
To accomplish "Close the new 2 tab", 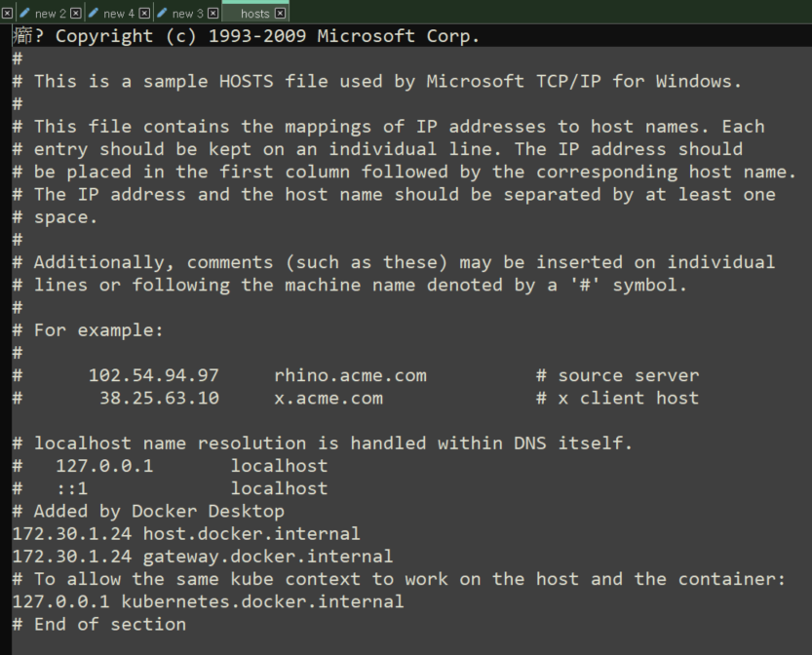I will tap(75, 13).
